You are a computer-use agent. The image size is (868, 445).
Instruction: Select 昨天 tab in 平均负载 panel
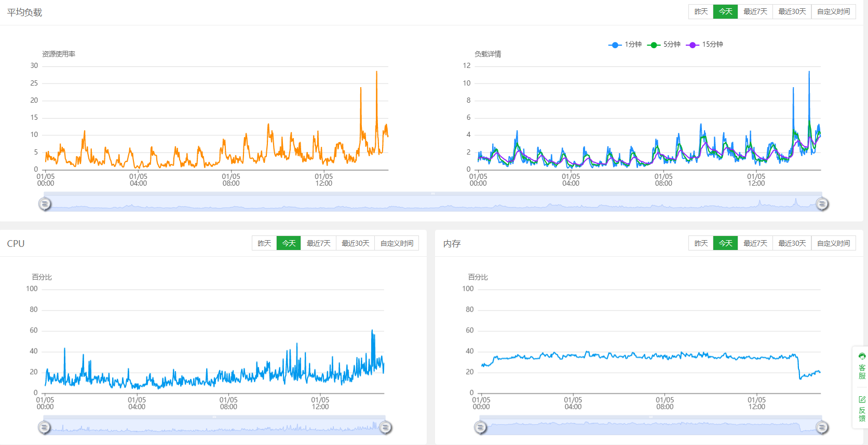[701, 11]
